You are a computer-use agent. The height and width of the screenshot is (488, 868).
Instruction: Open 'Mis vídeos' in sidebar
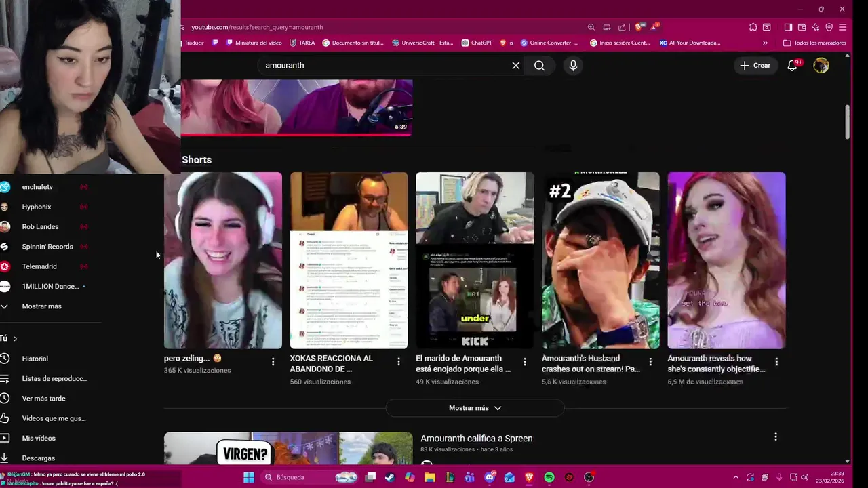pyautogui.click(x=39, y=438)
